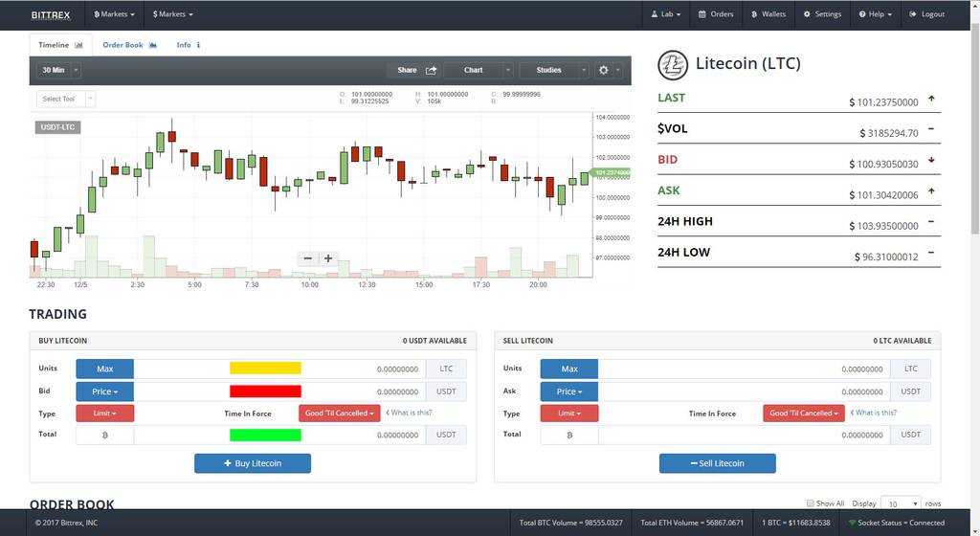Click the 24H HIGH value
This screenshot has height=536, width=980.
[x=883, y=226]
